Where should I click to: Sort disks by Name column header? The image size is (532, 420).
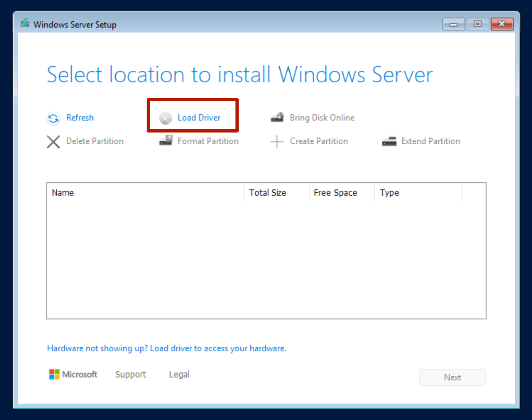[63, 193]
